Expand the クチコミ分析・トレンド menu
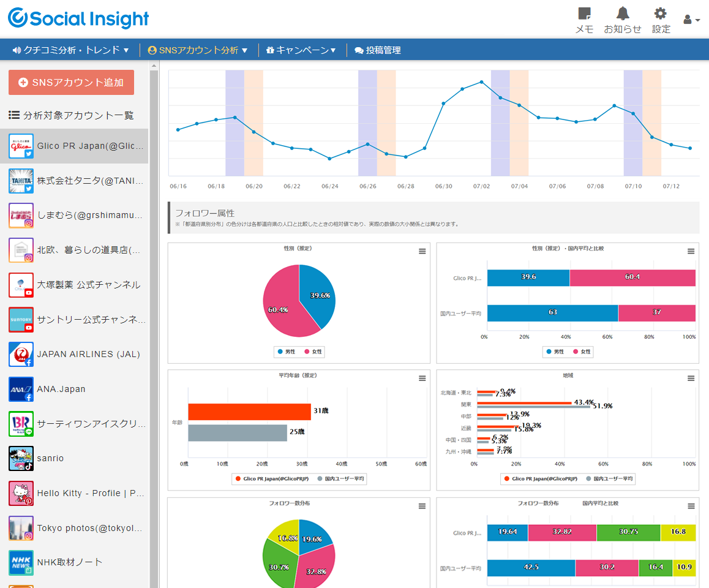Viewport: 709px width, 588px height. [x=70, y=50]
